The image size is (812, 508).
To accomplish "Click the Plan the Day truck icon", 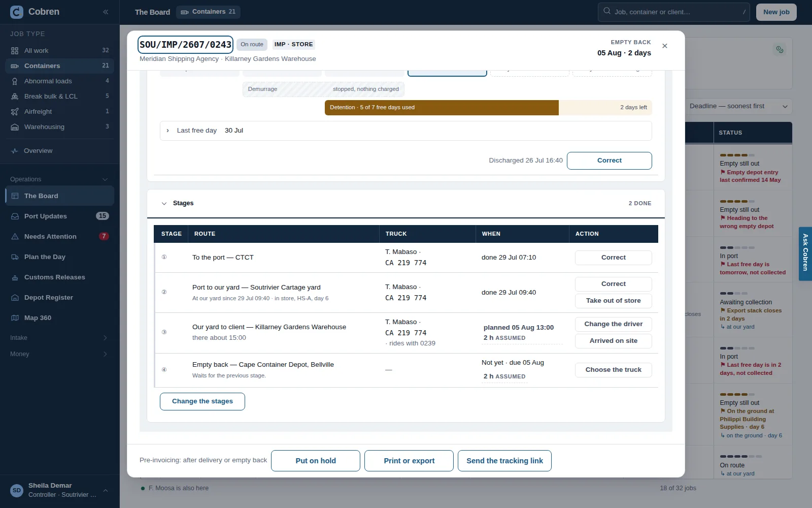I will (x=15, y=257).
